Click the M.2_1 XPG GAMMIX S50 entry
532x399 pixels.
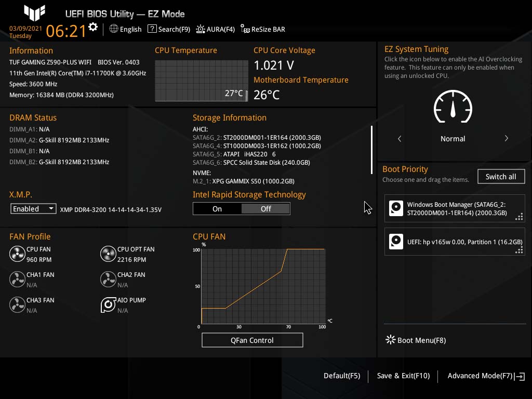(x=244, y=181)
